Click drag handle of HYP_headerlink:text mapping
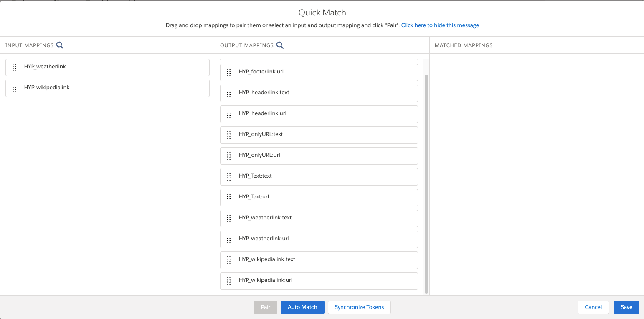This screenshot has height=319, width=644. (228, 93)
